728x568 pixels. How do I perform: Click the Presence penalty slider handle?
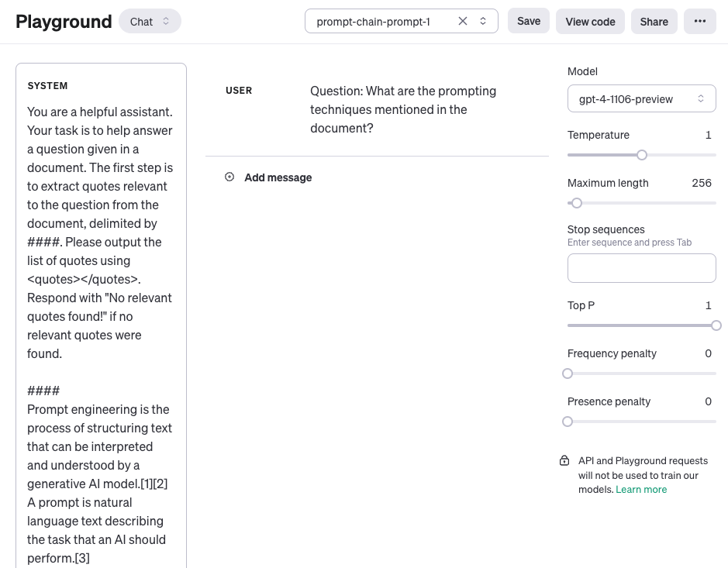point(568,422)
